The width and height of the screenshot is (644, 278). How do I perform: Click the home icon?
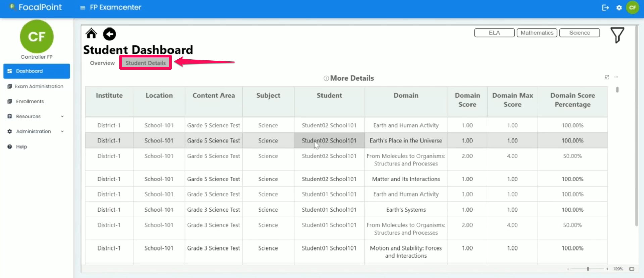tap(91, 34)
